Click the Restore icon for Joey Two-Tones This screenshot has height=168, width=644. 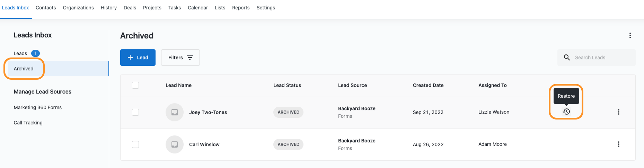566,112
